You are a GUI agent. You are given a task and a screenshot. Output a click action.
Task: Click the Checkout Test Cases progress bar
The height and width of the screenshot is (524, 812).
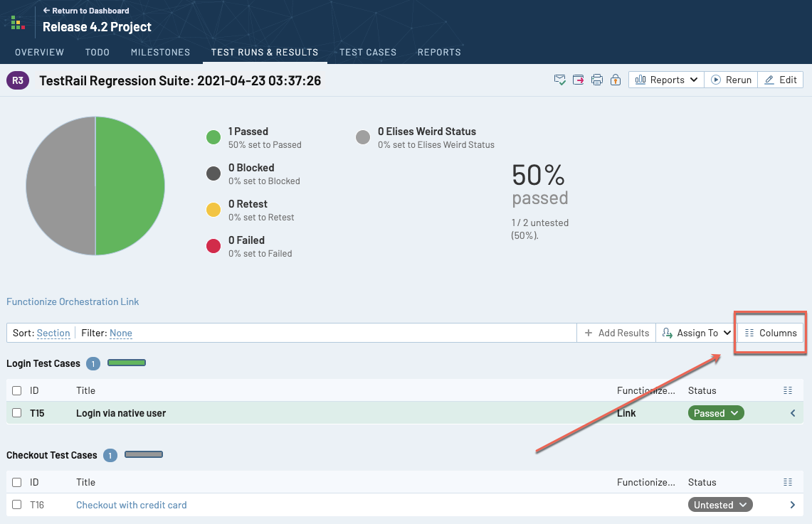(x=144, y=454)
